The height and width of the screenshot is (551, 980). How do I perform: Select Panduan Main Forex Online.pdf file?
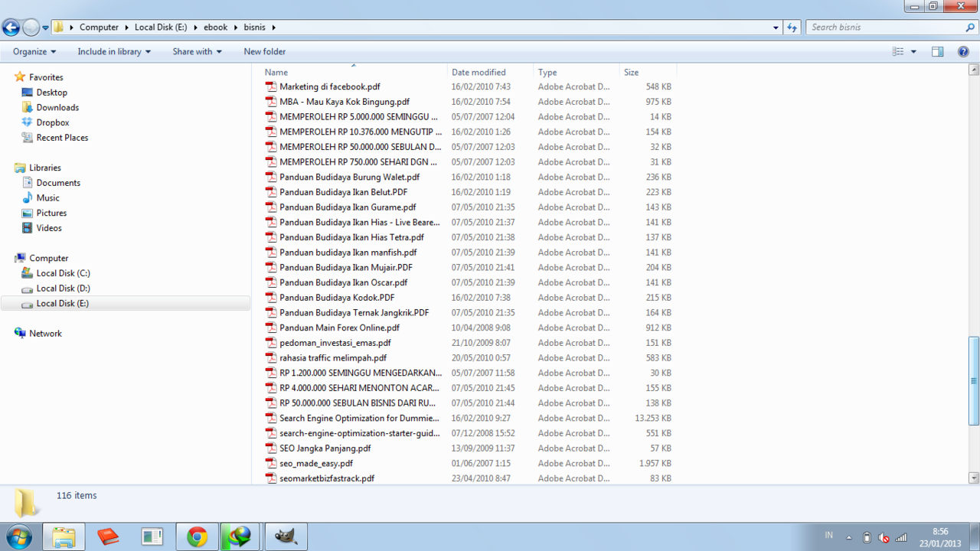coord(339,328)
